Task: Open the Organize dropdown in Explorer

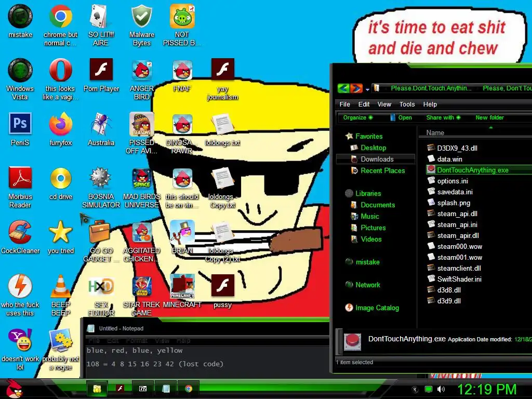Action: 357,117
